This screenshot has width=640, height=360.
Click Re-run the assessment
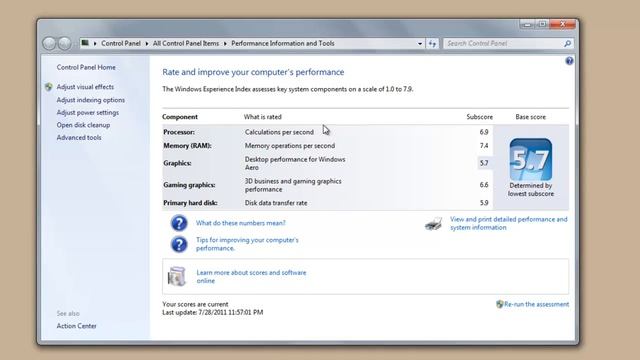tap(536, 304)
